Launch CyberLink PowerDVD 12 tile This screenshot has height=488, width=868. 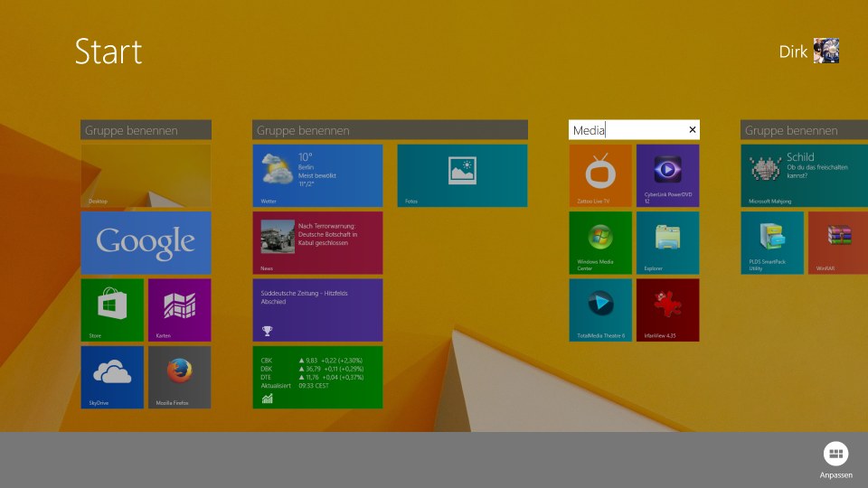point(667,175)
